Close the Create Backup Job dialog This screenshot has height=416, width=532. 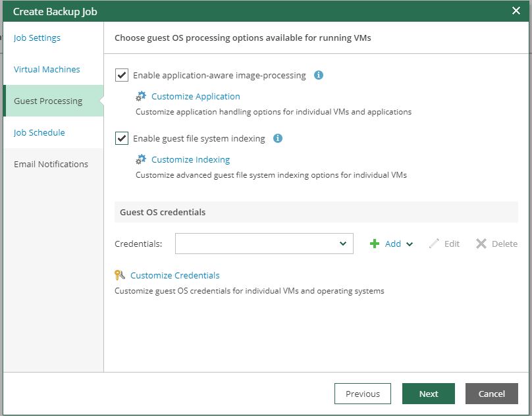click(x=516, y=11)
